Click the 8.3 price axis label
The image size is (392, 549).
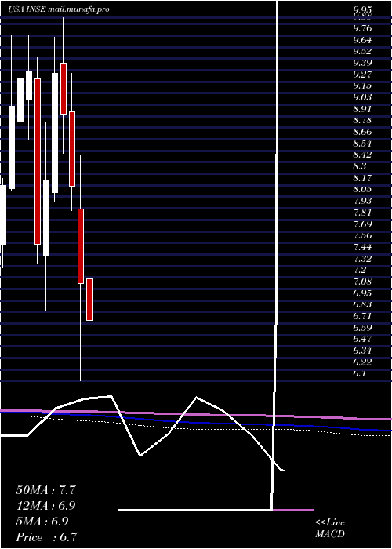[x=360, y=166]
